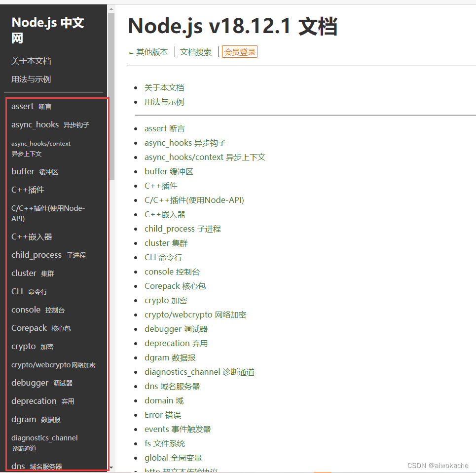Image resolution: width=476 pixels, height=473 pixels.
Task: Select C++插件 in the sidebar
Action: [28, 190]
